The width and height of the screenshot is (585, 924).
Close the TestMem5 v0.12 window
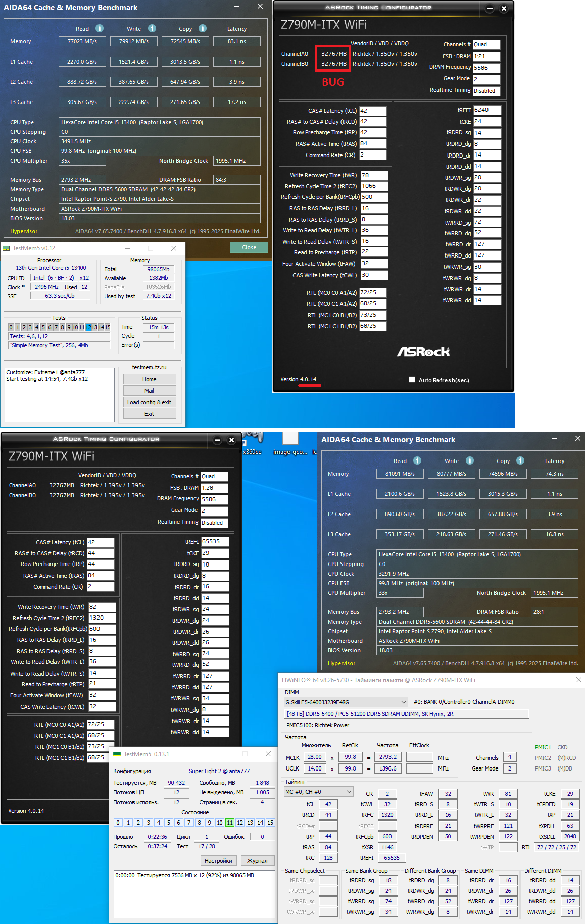(174, 248)
